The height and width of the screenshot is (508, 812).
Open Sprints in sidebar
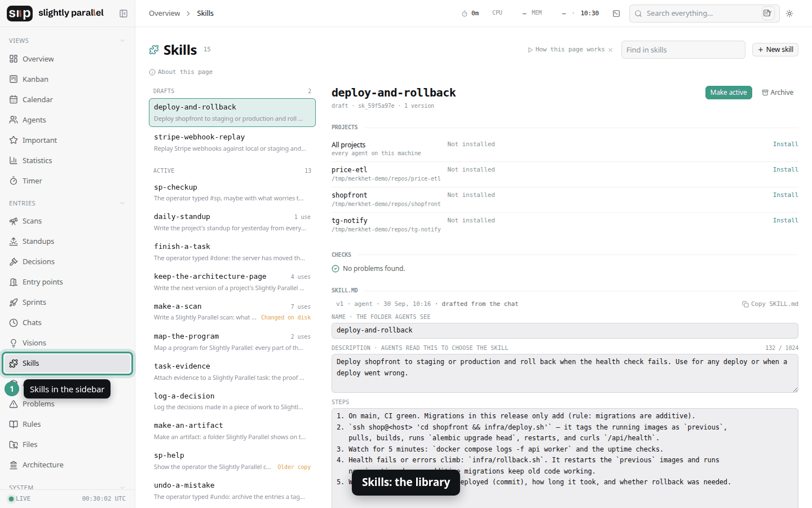[x=68, y=302]
